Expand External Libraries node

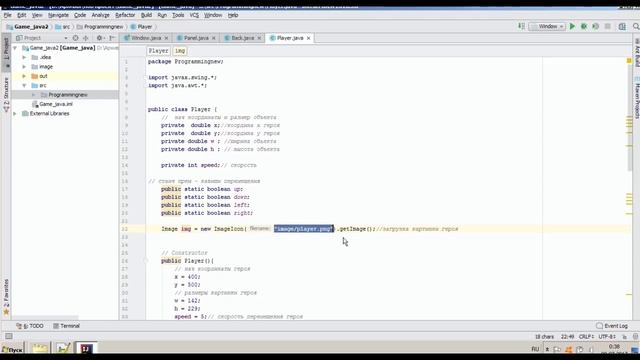pyautogui.click(x=15, y=113)
